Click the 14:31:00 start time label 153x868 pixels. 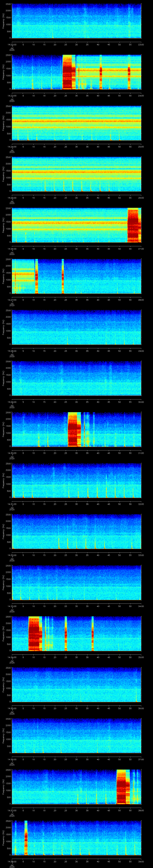tap(12, 504)
